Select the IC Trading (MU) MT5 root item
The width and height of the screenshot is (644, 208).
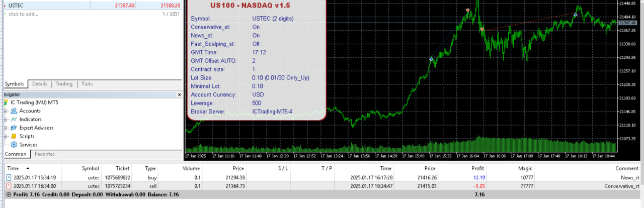point(35,102)
